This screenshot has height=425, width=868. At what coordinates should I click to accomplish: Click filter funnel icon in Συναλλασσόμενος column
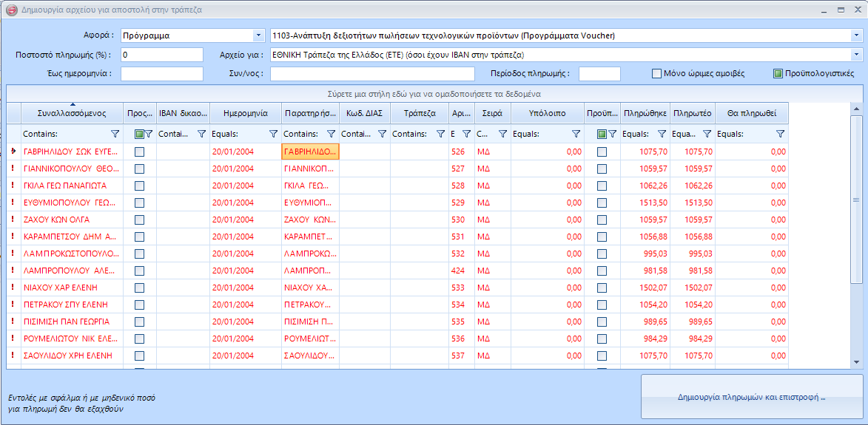click(115, 134)
